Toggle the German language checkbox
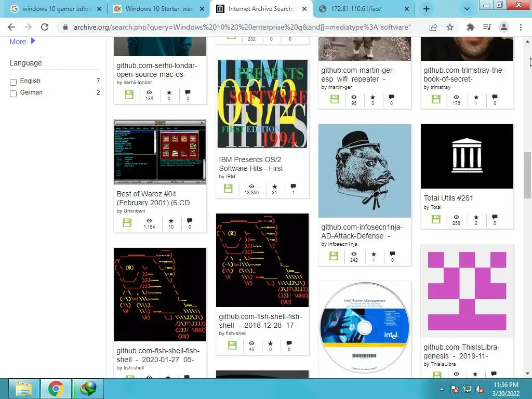 pos(13,94)
